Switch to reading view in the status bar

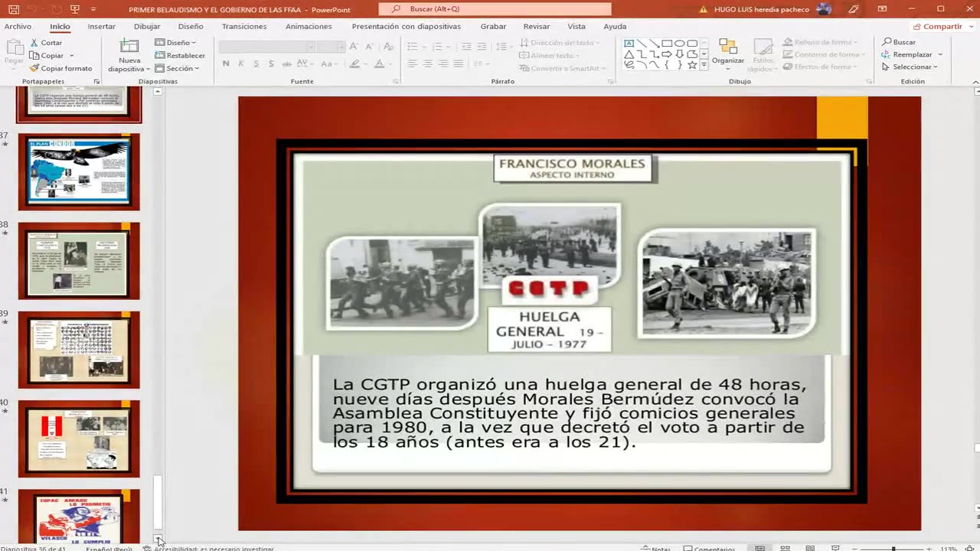[x=810, y=548]
